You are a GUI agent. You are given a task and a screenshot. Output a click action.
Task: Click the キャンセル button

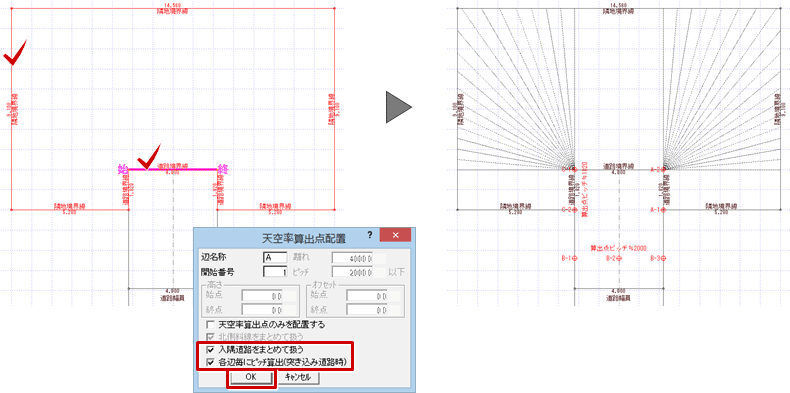click(x=298, y=376)
